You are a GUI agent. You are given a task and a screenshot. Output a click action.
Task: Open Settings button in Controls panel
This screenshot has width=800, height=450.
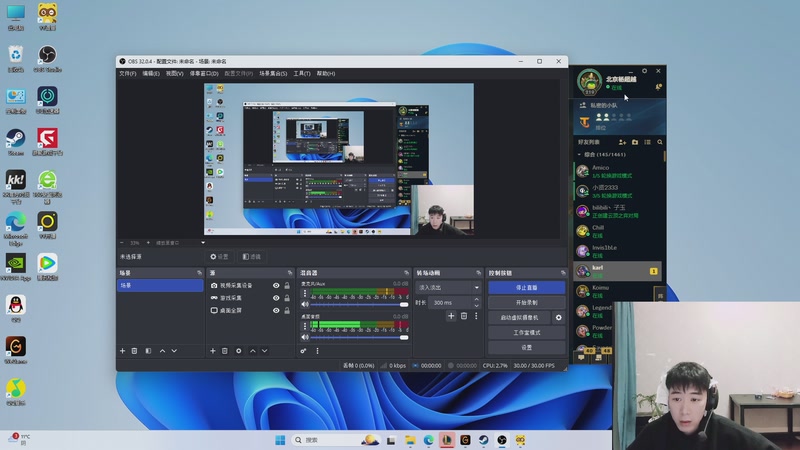(527, 347)
